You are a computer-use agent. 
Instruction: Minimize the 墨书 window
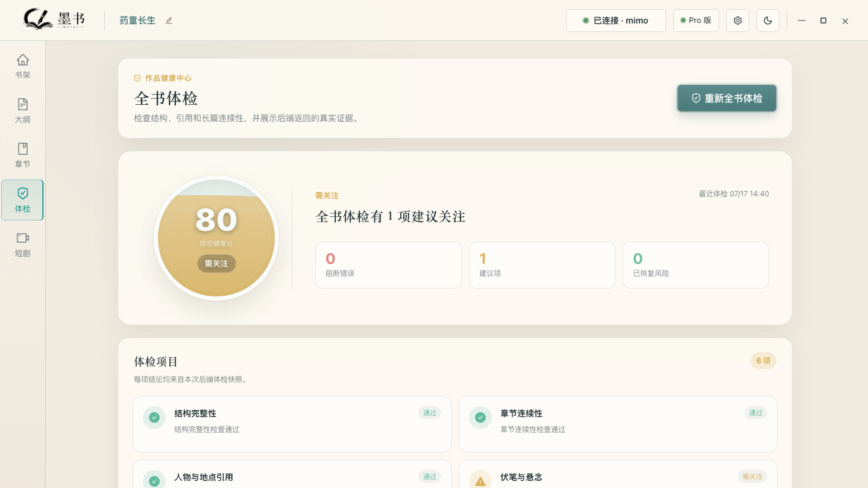tap(802, 20)
